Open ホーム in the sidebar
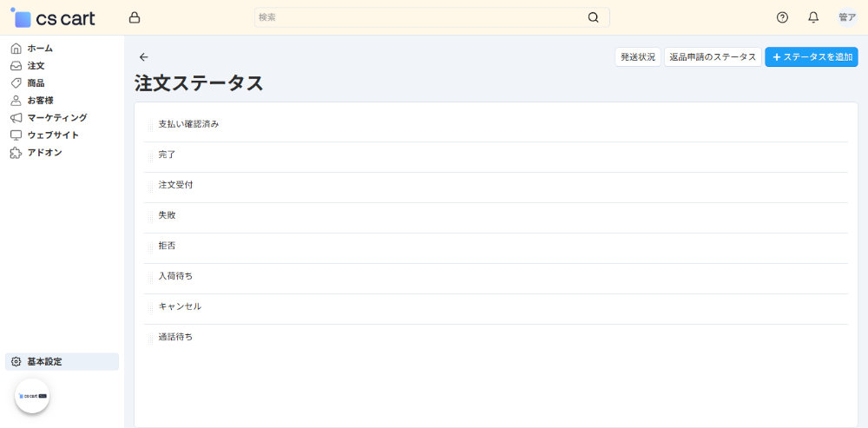The width and height of the screenshot is (868, 428). pos(40,48)
